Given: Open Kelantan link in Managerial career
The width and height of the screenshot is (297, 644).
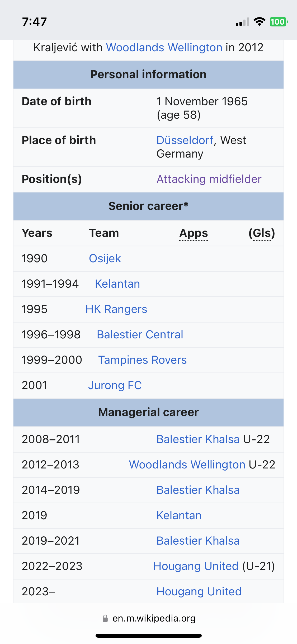Looking at the screenshot, I should 179,515.
